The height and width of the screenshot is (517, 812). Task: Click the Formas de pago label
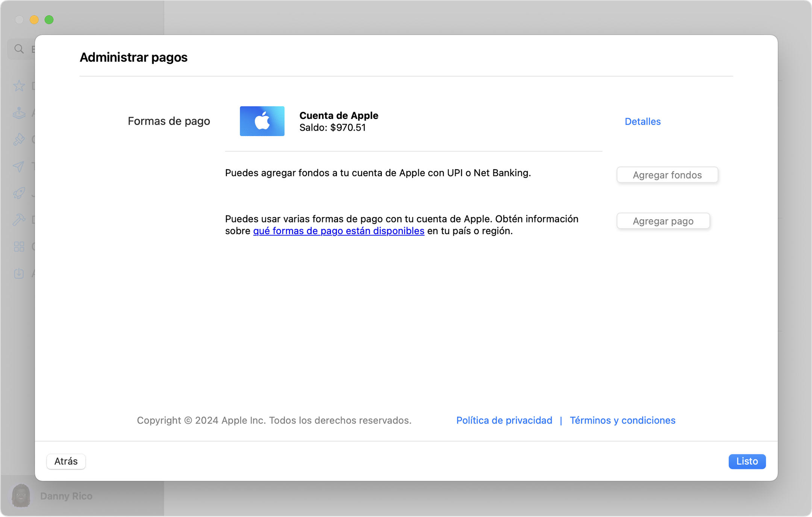169,121
